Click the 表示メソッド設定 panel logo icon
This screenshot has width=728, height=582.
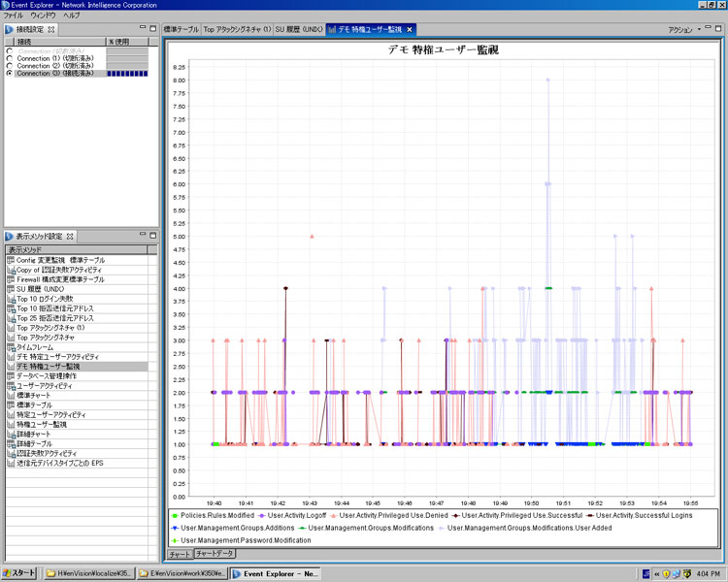[x=8, y=237]
